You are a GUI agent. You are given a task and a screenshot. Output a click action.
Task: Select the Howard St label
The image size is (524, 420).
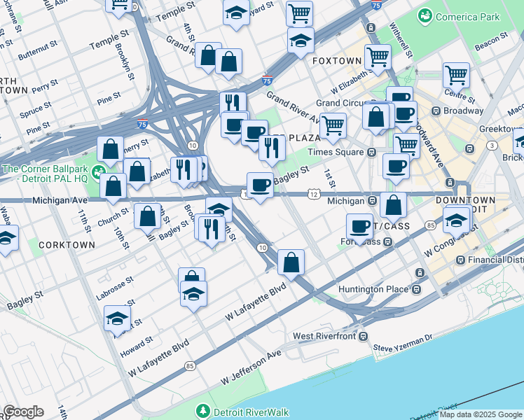tap(137, 347)
